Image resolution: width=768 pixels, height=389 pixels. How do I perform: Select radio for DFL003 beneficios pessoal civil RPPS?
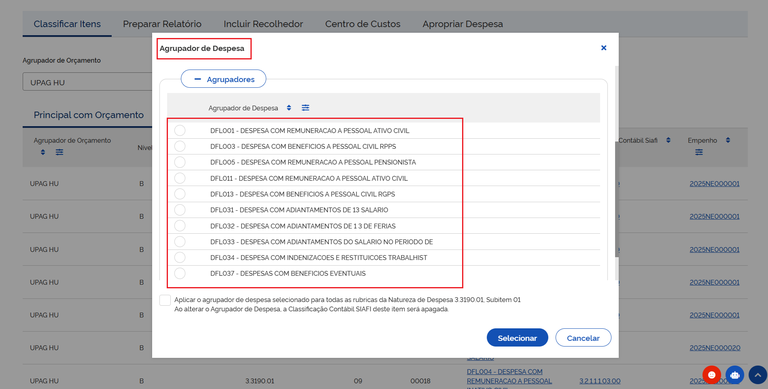(180, 146)
